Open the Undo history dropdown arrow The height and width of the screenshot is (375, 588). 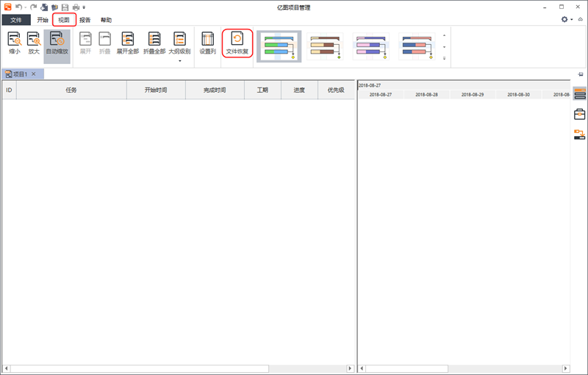click(x=26, y=7)
